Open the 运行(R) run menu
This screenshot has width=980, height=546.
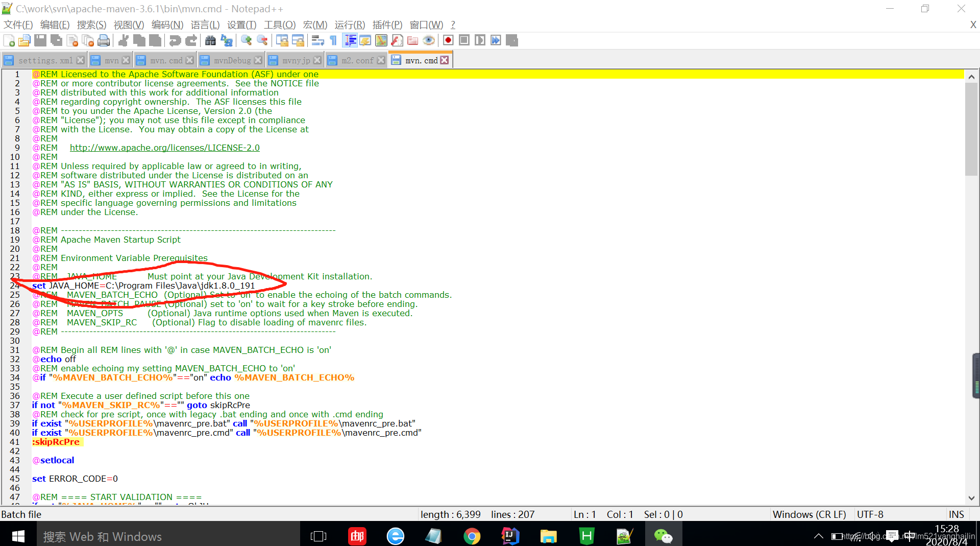click(x=349, y=25)
